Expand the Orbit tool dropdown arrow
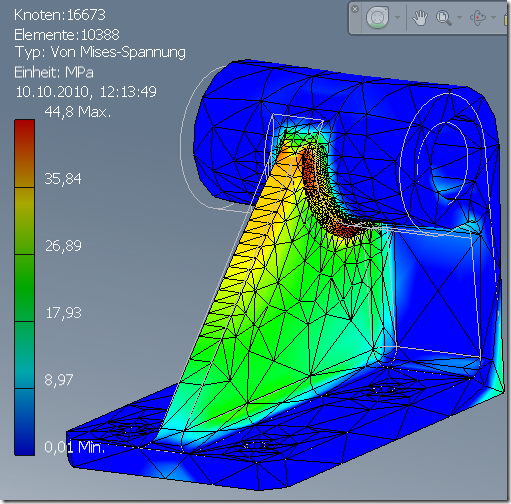 point(493,17)
